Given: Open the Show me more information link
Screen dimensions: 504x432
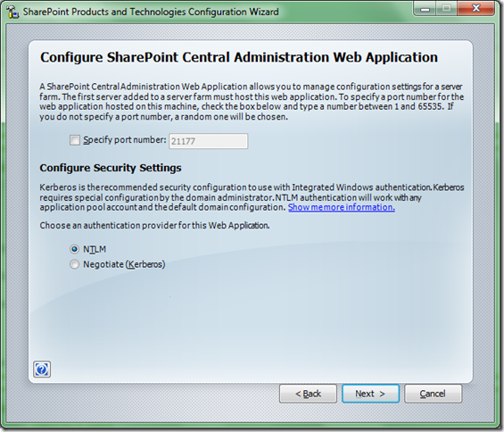Looking at the screenshot, I should click(342, 207).
